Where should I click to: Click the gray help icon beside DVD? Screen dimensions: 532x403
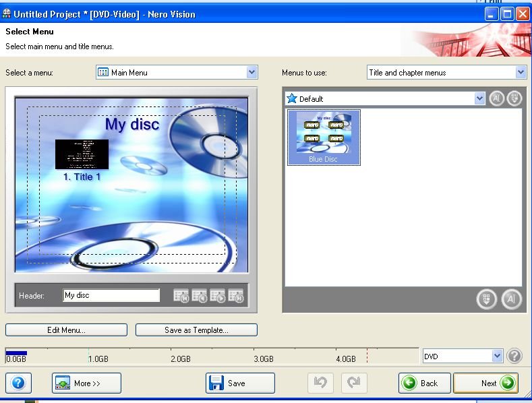[x=514, y=356]
